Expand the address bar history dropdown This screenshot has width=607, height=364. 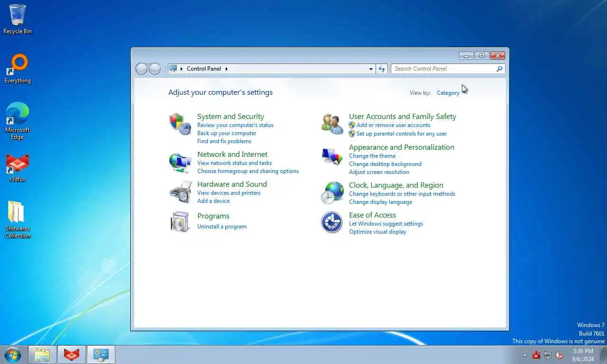point(371,69)
